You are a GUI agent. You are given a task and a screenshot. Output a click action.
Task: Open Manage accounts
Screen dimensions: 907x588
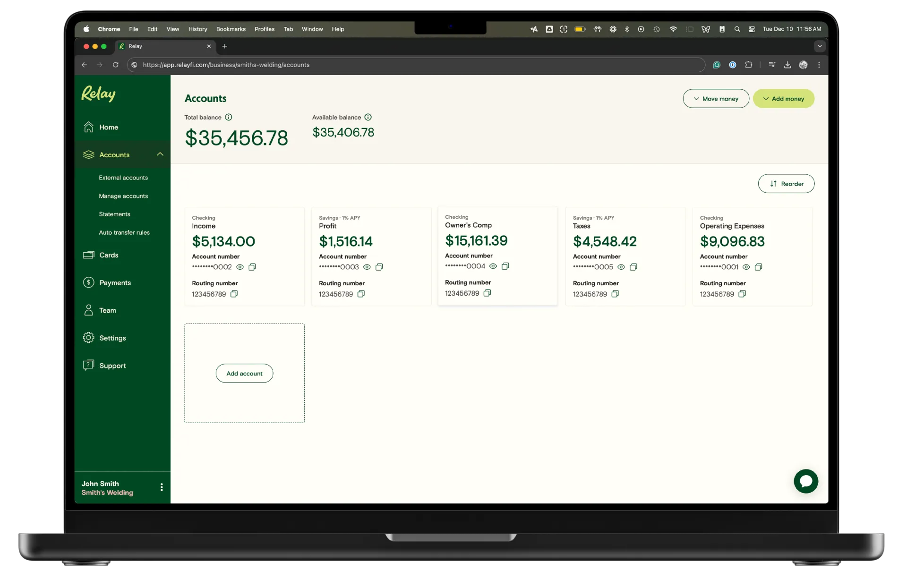click(x=123, y=196)
